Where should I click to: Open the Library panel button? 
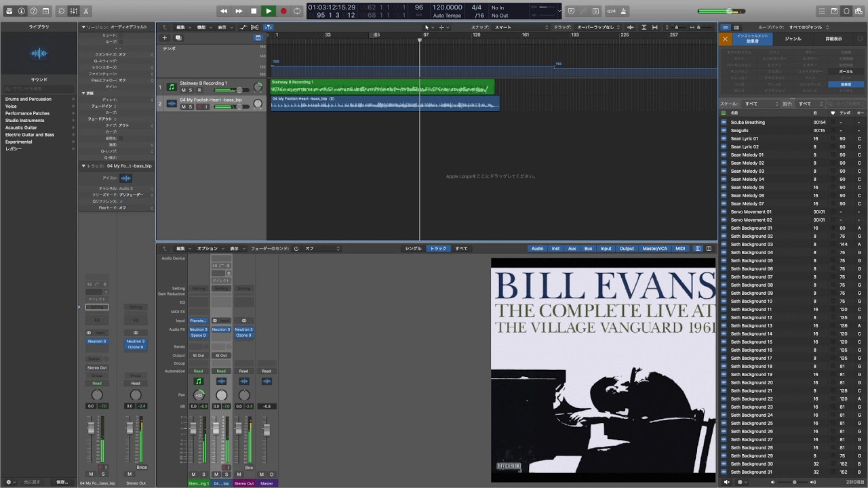(9, 12)
